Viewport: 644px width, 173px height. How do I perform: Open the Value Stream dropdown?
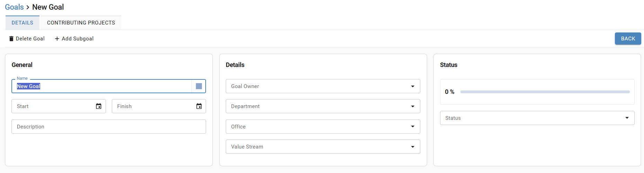pyautogui.click(x=323, y=147)
